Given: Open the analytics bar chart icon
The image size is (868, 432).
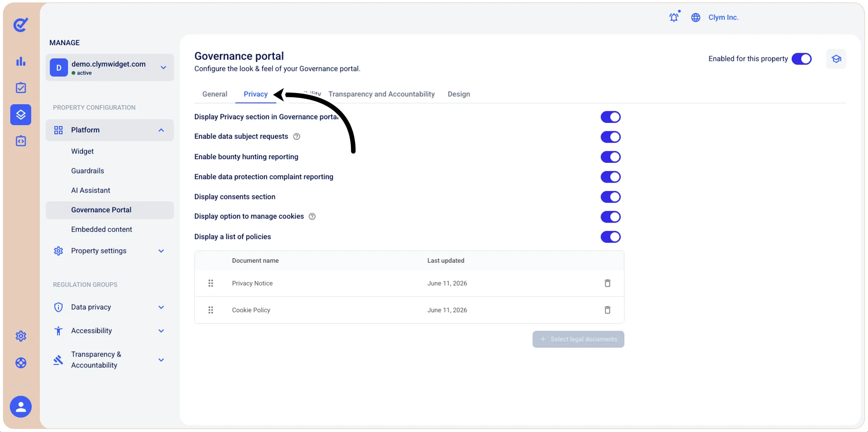Looking at the screenshot, I should pos(21,62).
